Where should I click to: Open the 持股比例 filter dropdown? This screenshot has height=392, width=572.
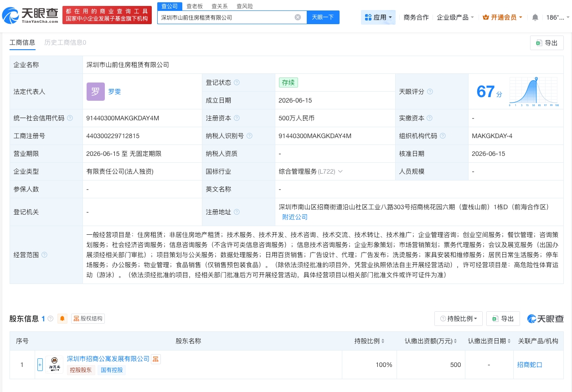coord(459,319)
